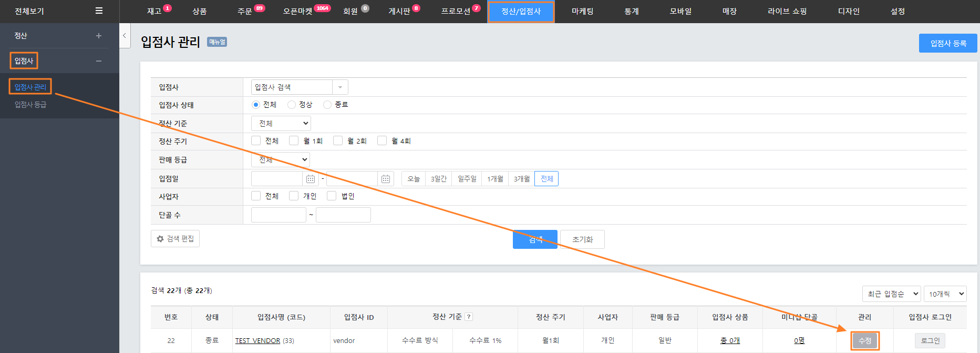
Task: Check the 전체 사업자 checkbox
Action: [x=256, y=196]
